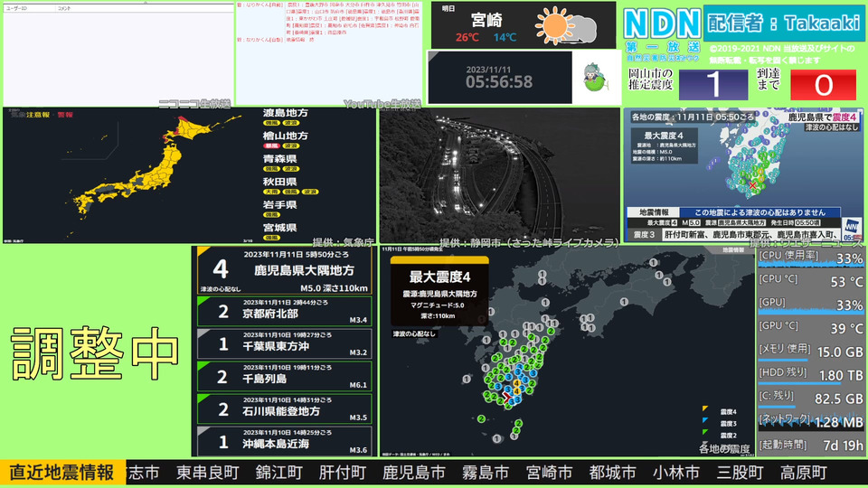This screenshot has width=868, height=488.
Task: Click the GPU usage graph showing 33%
Action: coord(810,311)
